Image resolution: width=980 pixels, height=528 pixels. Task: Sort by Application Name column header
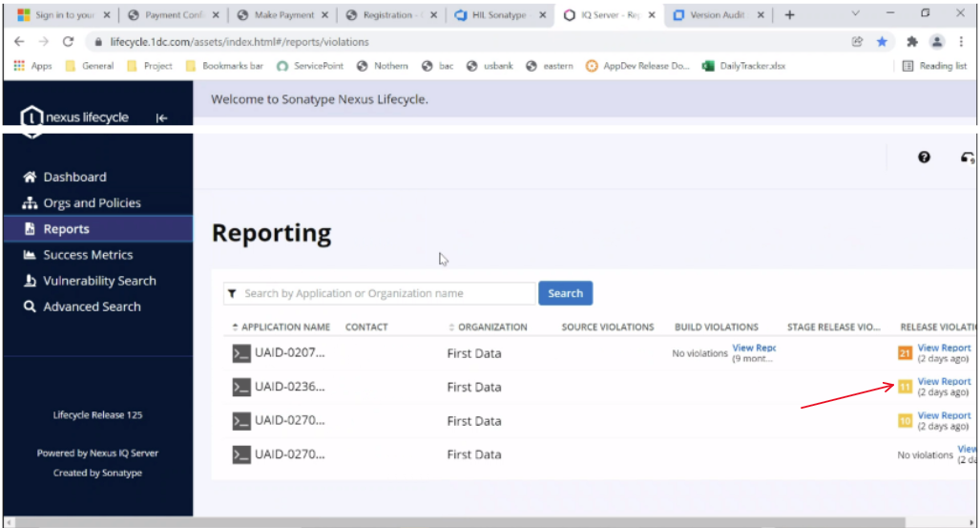285,327
